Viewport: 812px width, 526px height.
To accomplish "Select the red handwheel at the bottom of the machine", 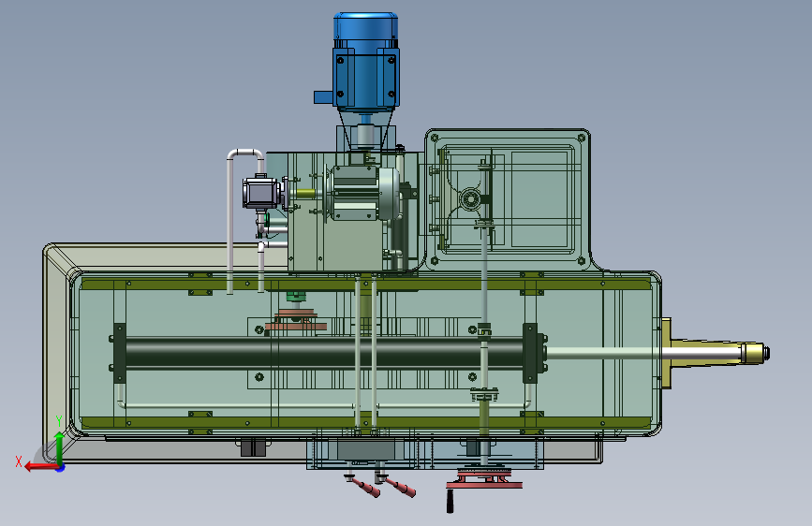I will pyautogui.click(x=484, y=478).
